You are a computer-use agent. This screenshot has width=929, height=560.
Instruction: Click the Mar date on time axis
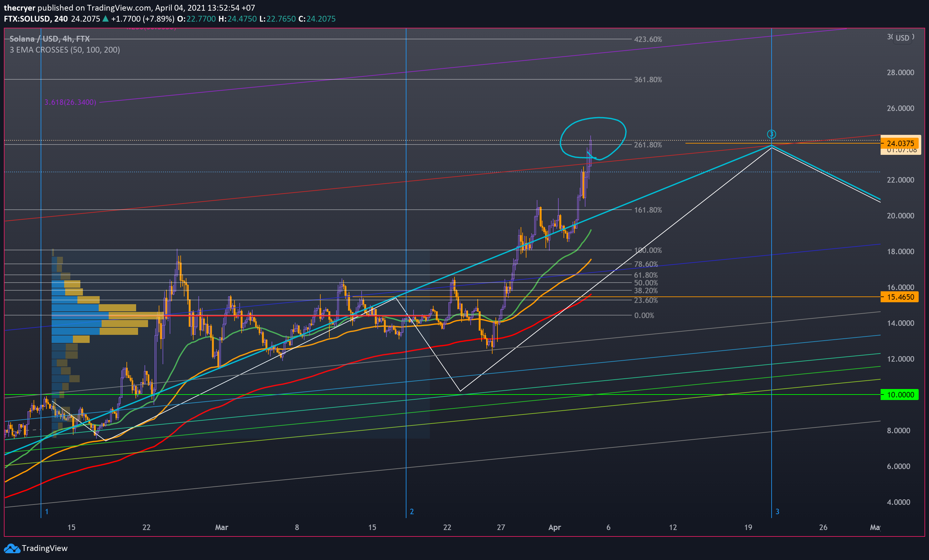pyautogui.click(x=222, y=527)
